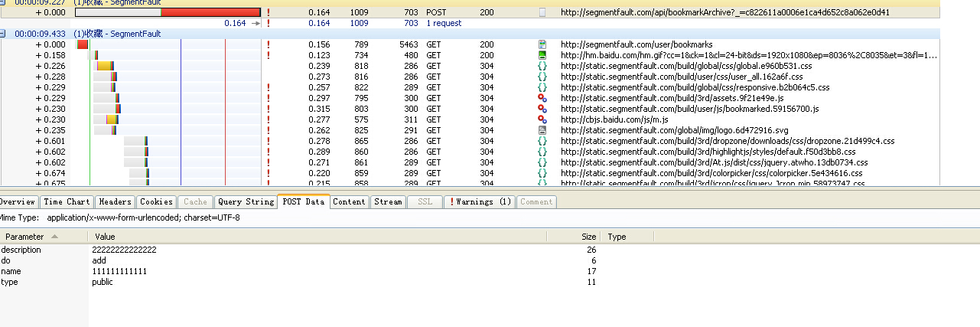Click the JavaScript icon for cbjs.baidu.com m.js
Screen dimensions: 980x327
click(x=542, y=119)
